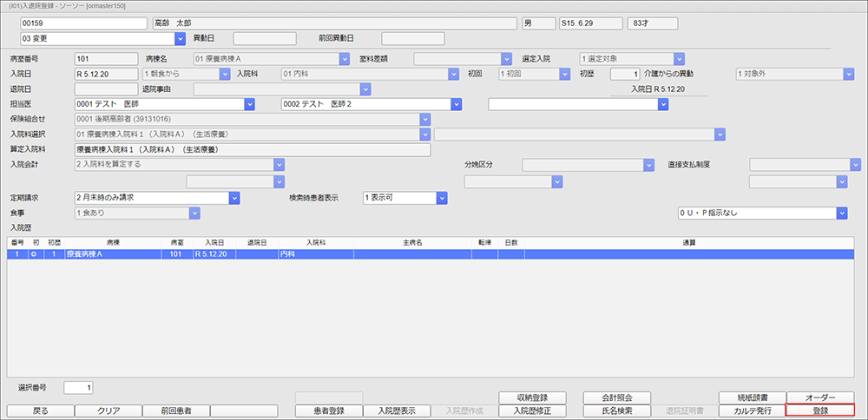Click the 選択番号 input field
This screenshot has width=868, height=420.
tap(78, 387)
